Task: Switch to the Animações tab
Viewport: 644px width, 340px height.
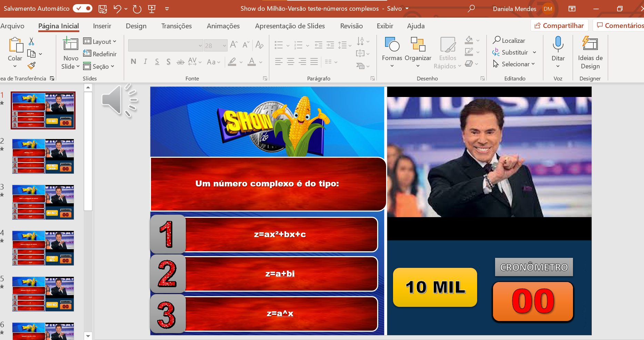Action: click(x=223, y=26)
